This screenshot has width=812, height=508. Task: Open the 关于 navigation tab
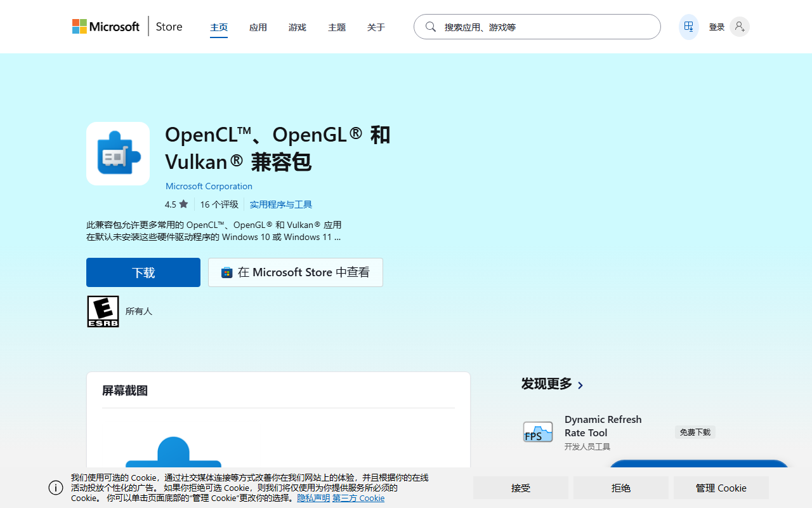coord(376,27)
